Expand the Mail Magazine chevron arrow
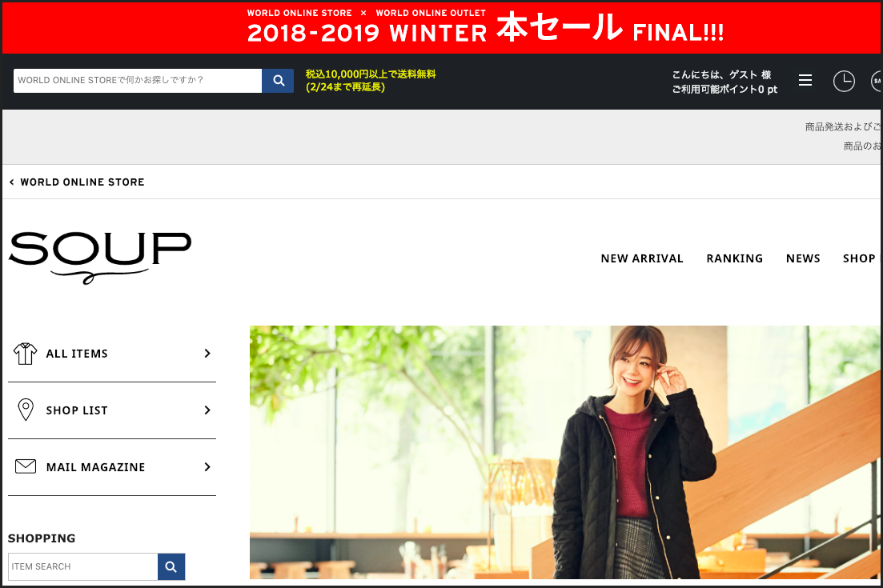Image resolution: width=883 pixels, height=588 pixels. [x=207, y=467]
